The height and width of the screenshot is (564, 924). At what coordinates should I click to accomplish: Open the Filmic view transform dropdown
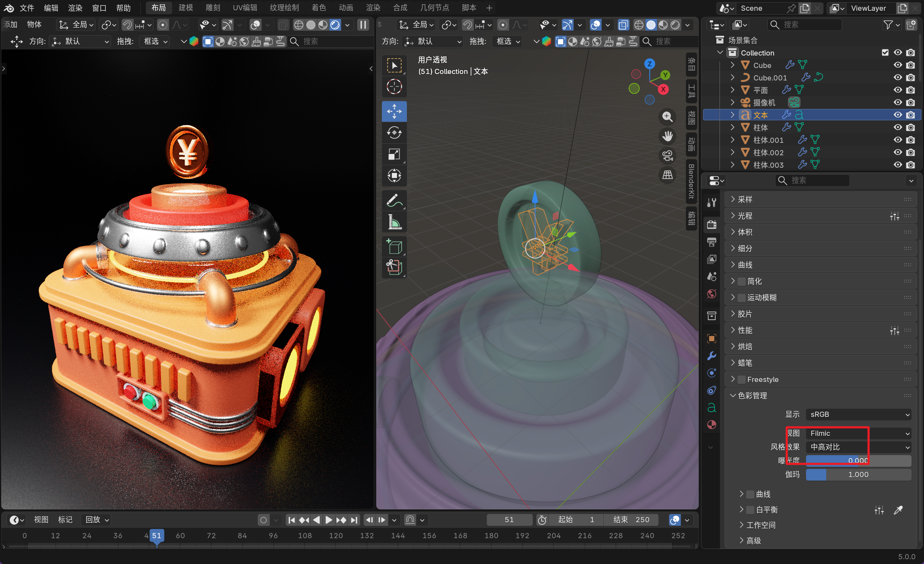(859, 433)
